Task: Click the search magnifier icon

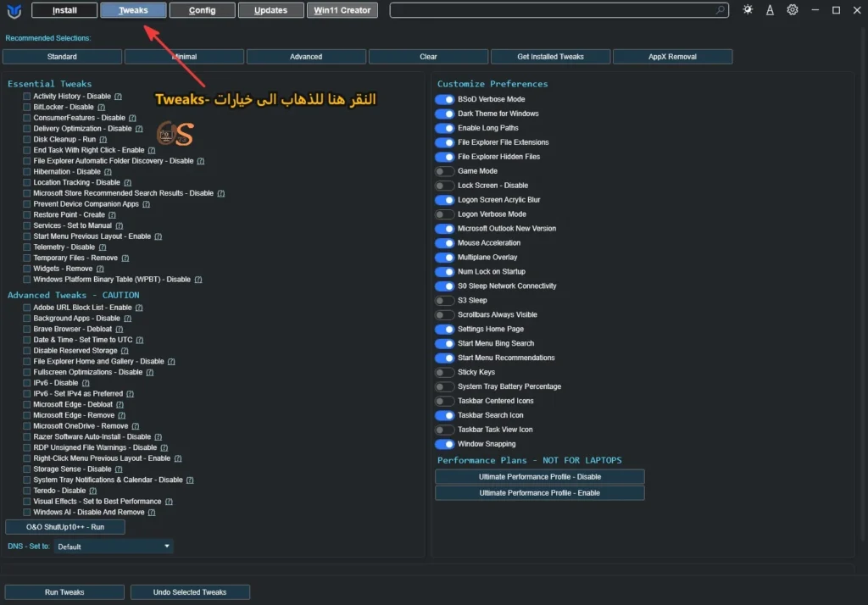Action: click(x=720, y=9)
